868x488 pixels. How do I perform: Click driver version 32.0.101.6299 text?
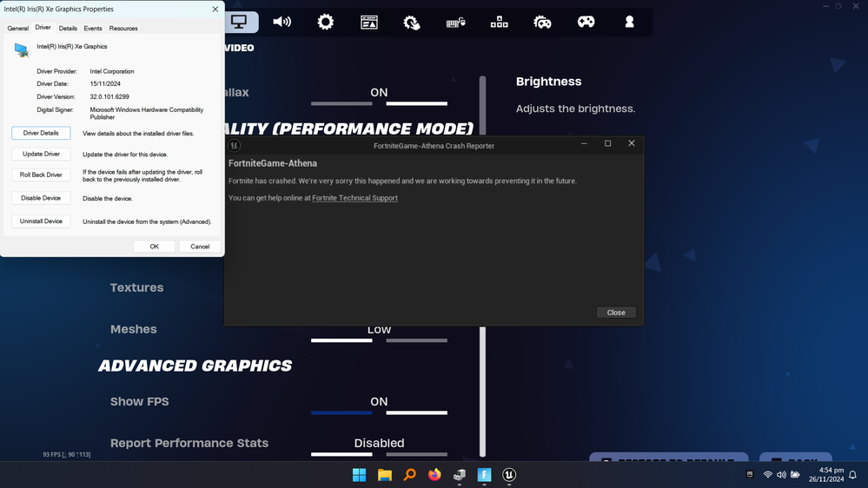tap(109, 97)
